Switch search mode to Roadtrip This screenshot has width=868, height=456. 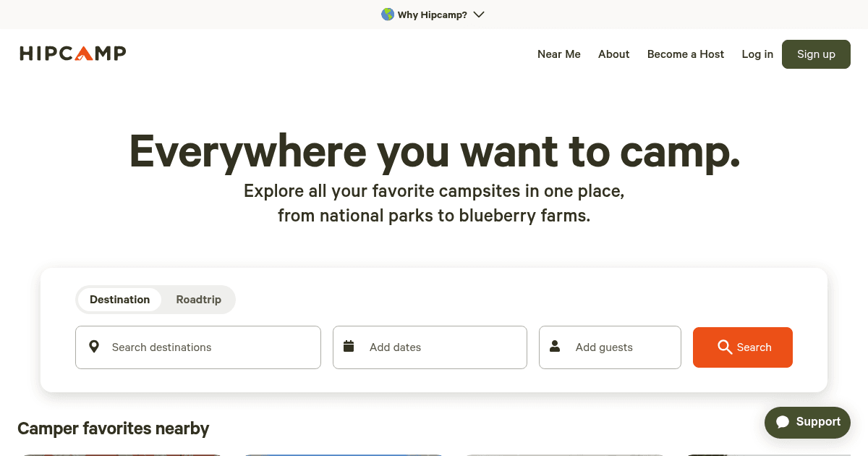[x=198, y=299]
